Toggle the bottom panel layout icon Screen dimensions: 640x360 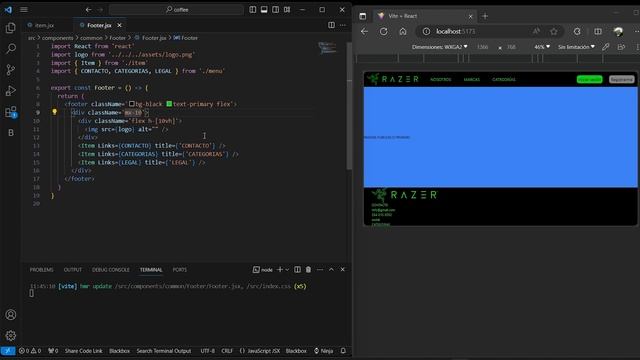[264, 9]
